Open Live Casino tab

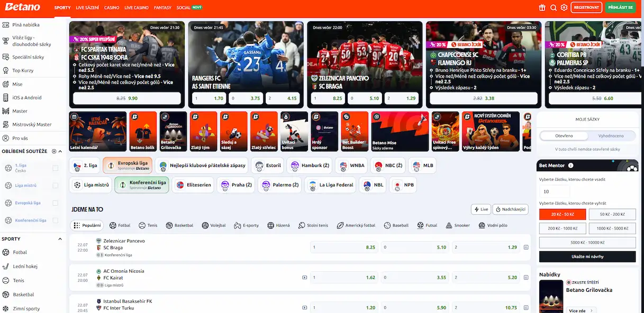(x=137, y=8)
